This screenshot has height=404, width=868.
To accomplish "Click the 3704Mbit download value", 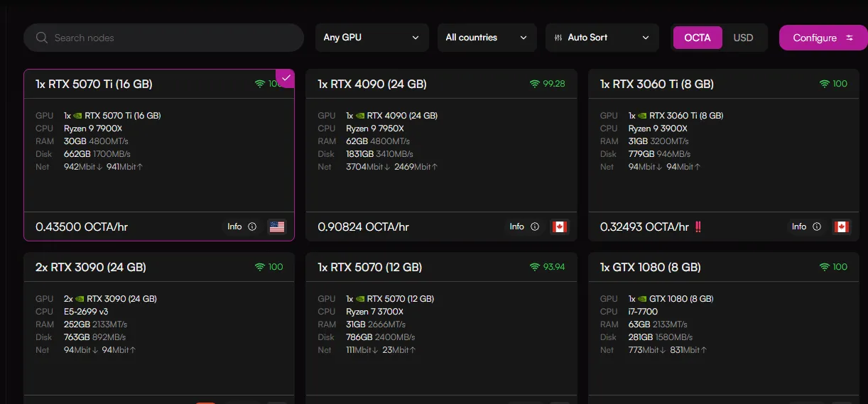I will (367, 167).
